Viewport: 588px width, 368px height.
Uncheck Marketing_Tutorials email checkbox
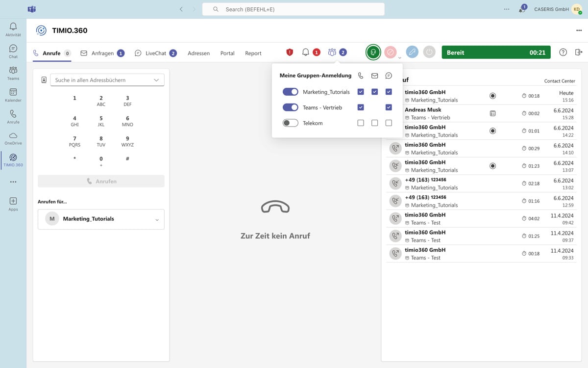click(x=375, y=92)
